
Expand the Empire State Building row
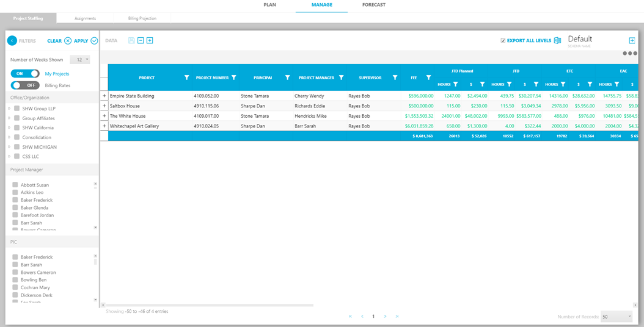[104, 96]
